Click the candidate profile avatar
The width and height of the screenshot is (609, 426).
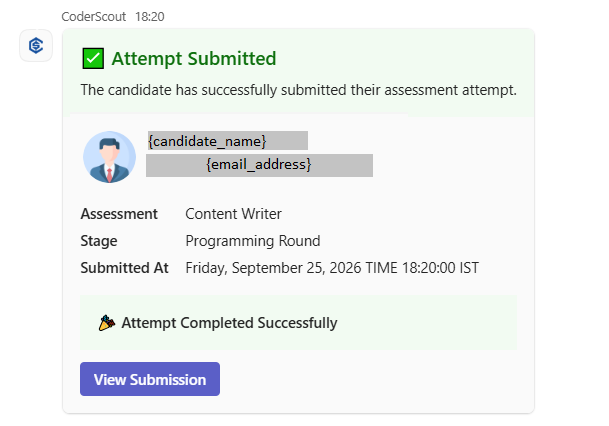(110, 157)
